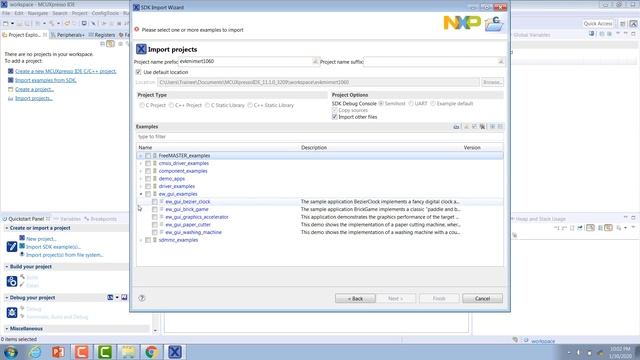Image resolution: width=640 pixels, height=360 pixels.
Task: Click the MCUXpresso IDE taskbar icon
Action: pyautogui.click(x=175, y=352)
